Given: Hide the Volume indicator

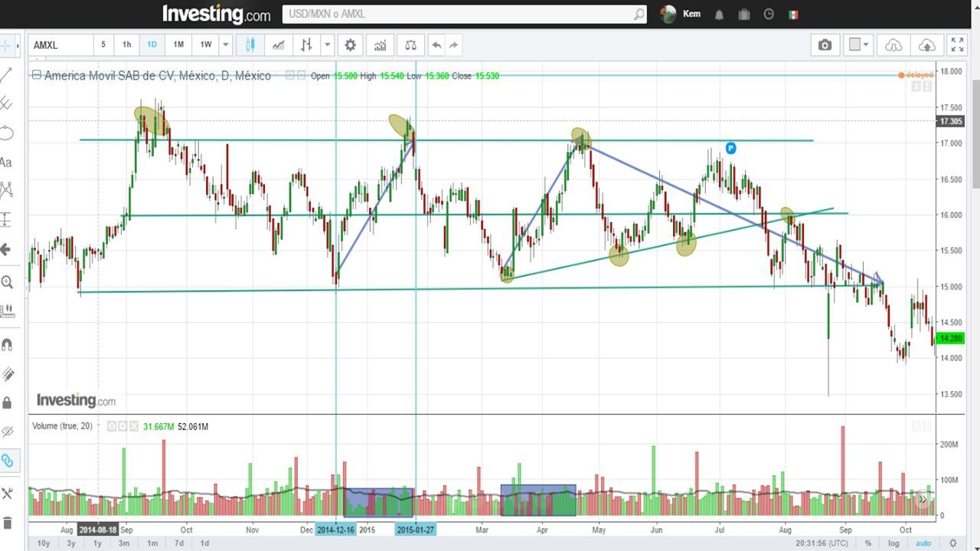Looking at the screenshot, I should coord(111,426).
